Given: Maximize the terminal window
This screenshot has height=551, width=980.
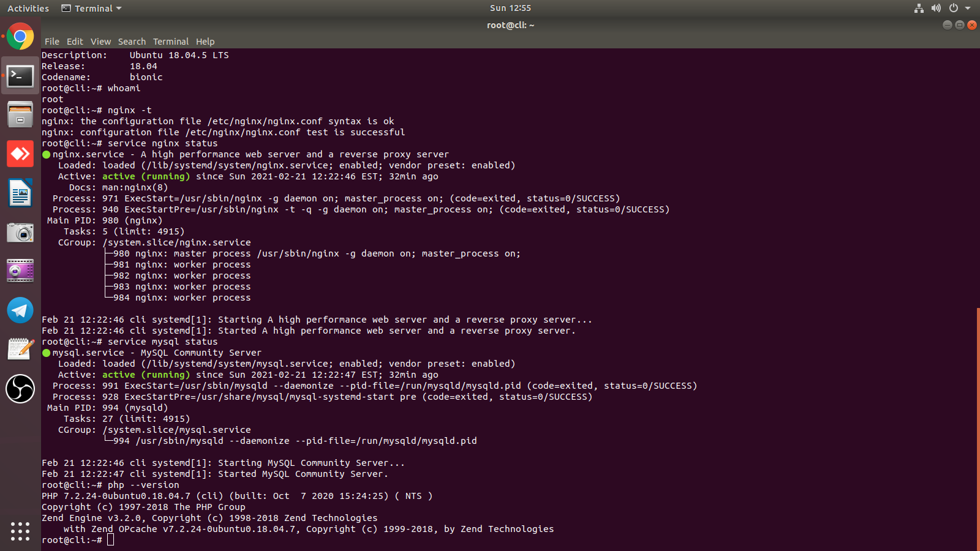Looking at the screenshot, I should (960, 25).
